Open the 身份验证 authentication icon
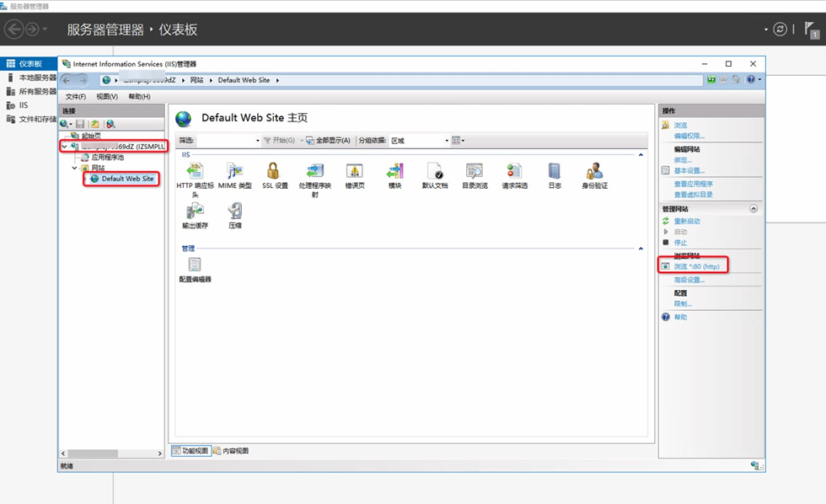The image size is (826, 504). point(594,172)
